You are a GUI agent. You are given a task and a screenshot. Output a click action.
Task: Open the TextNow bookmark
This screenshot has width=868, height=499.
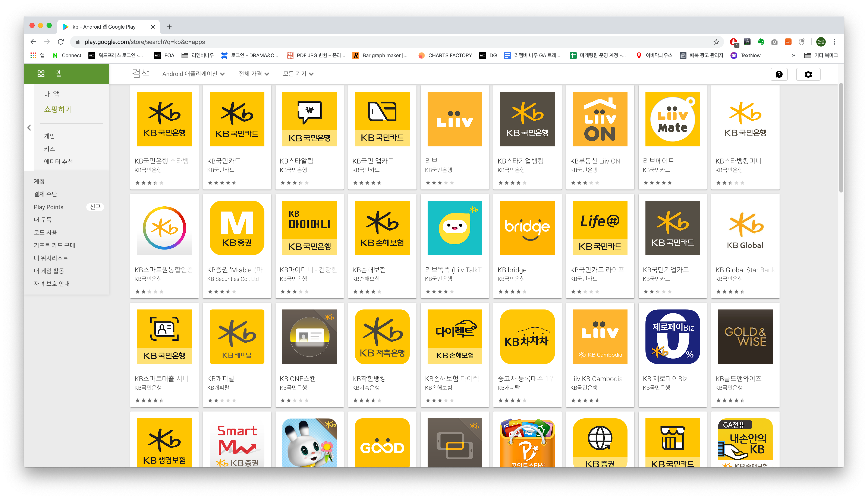745,55
